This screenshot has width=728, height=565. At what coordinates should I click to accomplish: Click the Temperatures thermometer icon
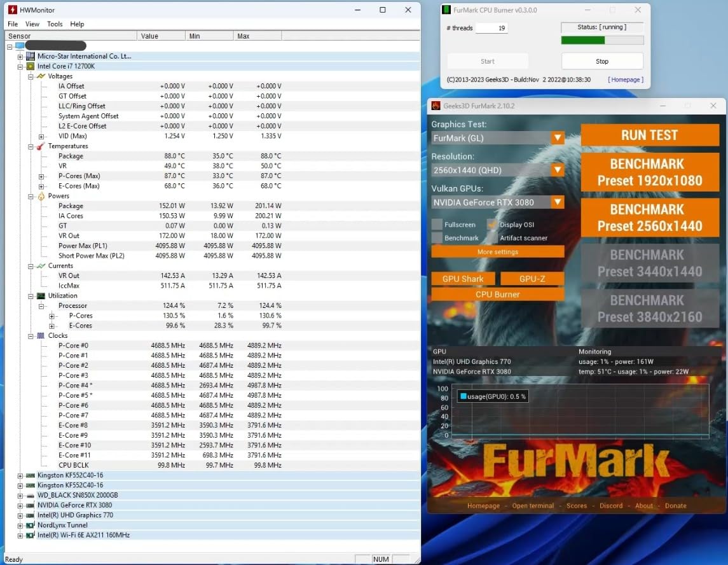[x=41, y=146]
